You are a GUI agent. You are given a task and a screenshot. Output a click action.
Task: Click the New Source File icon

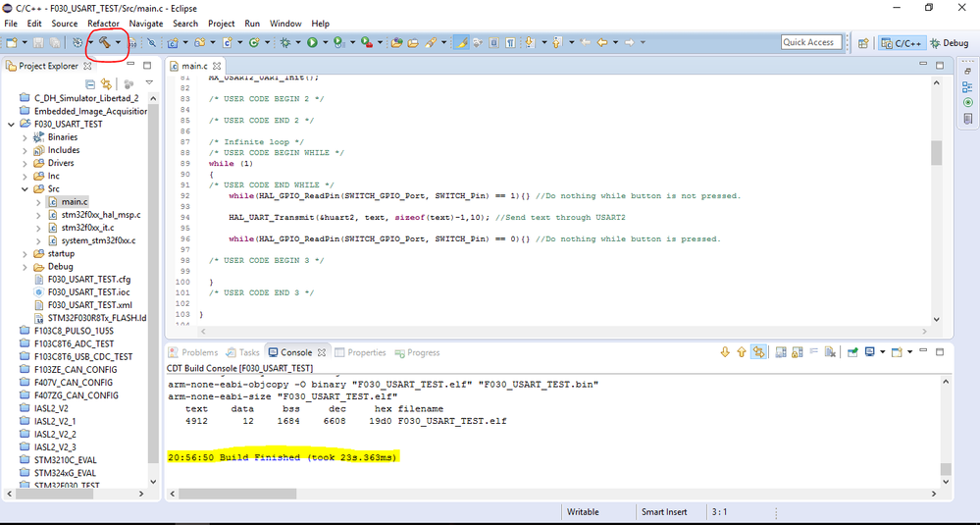(227, 42)
